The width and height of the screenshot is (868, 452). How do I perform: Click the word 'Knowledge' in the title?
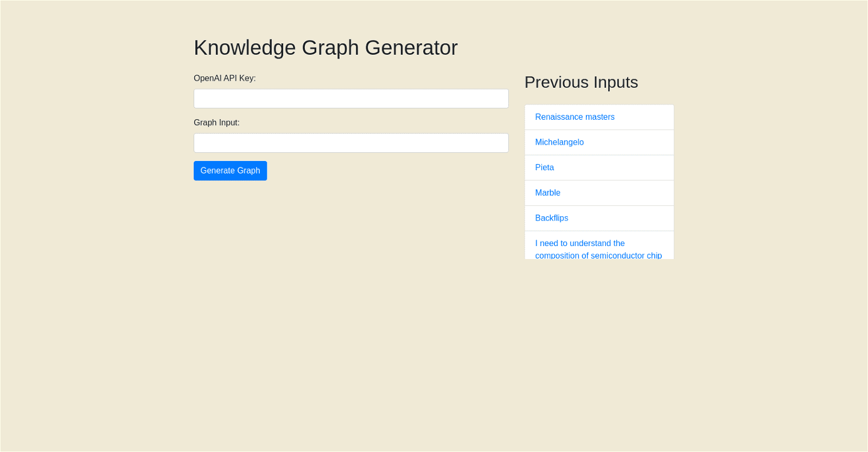pos(245,48)
